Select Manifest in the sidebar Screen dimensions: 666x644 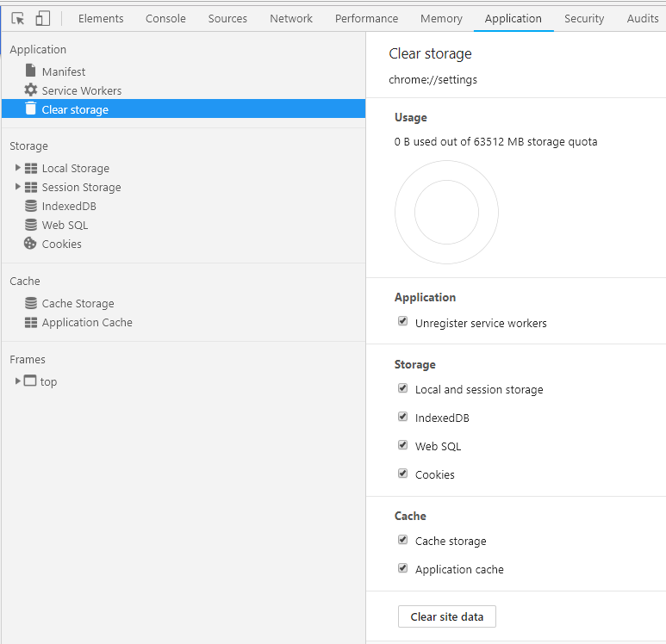64,71
